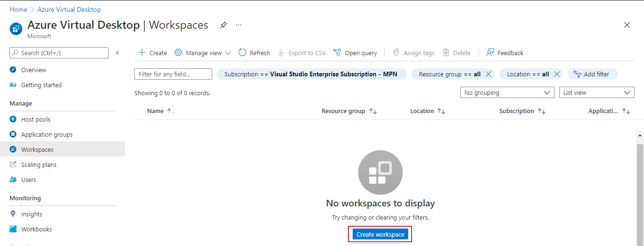Sort by Name column

click(161, 111)
